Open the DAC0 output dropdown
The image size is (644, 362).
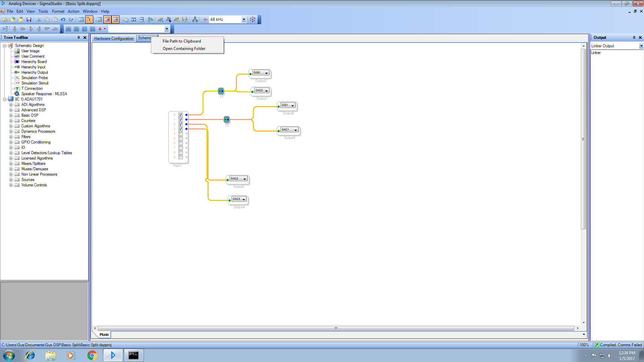(266, 91)
